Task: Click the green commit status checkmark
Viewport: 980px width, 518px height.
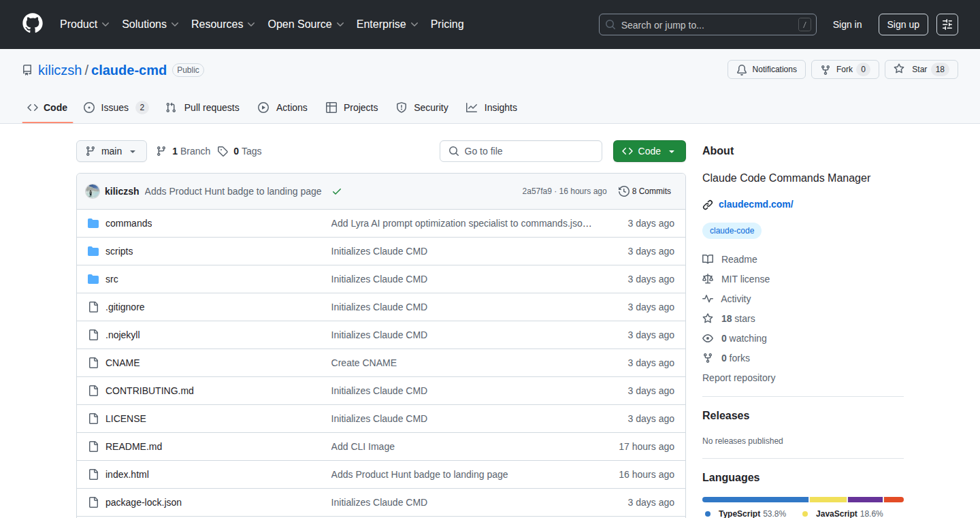Action: [x=337, y=191]
